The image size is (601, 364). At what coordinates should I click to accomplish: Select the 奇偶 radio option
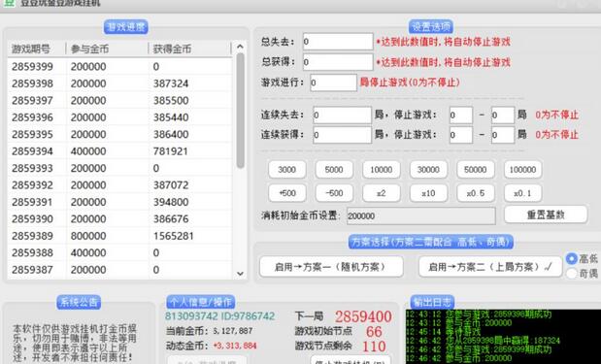point(572,273)
